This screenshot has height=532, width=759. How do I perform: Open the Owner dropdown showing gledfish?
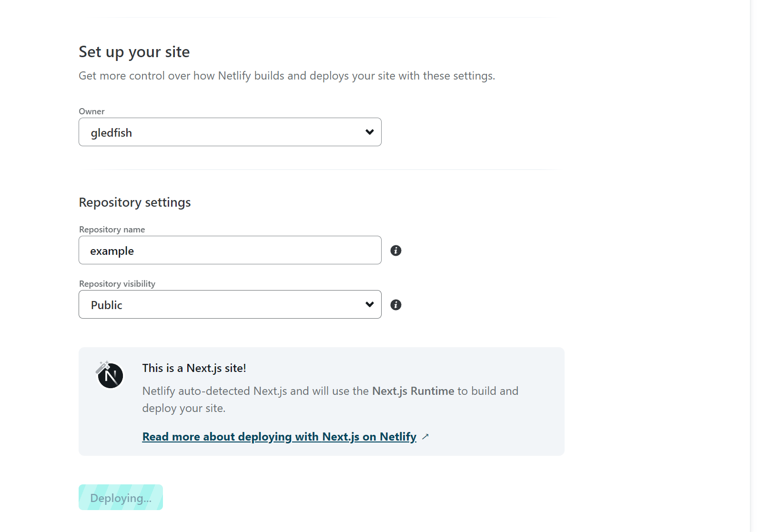click(230, 132)
